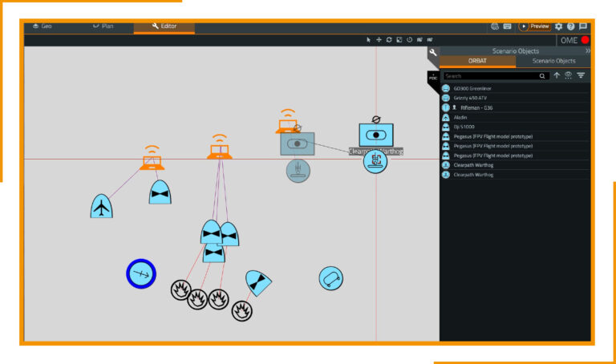Activate the move crosshair tool
616x364 pixels.
coord(379,39)
